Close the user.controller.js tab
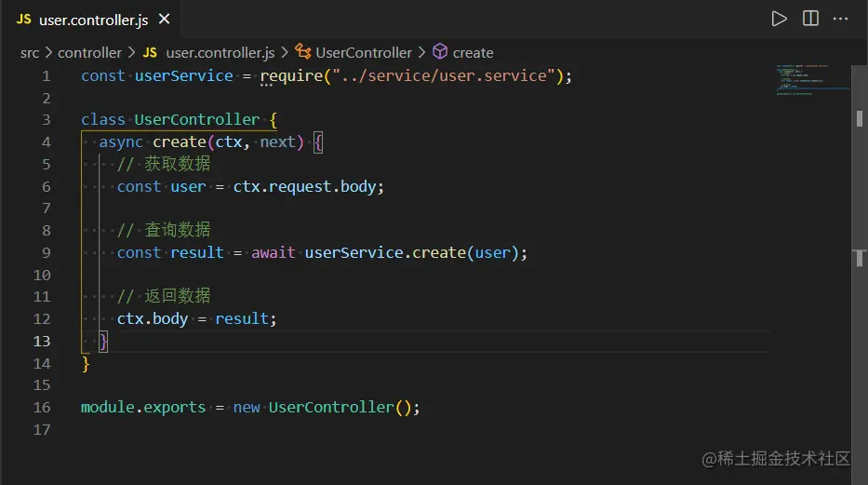 coord(164,20)
